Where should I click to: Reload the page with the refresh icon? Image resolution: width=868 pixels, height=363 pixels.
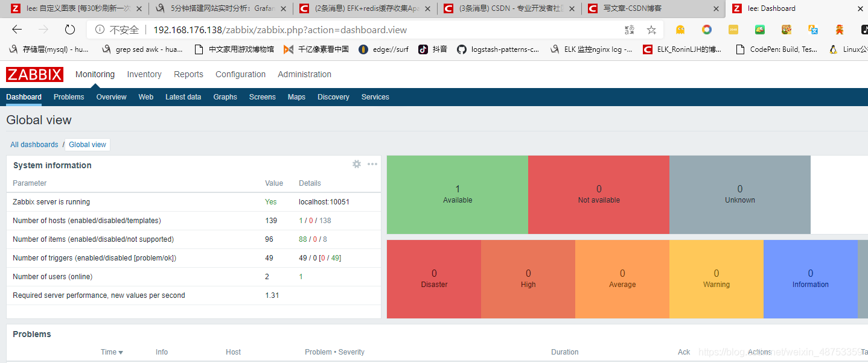pyautogui.click(x=69, y=30)
